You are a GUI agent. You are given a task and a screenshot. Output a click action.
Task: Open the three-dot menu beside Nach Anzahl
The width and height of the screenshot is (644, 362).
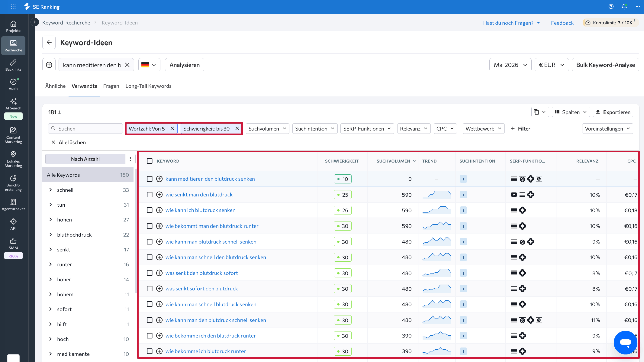(130, 159)
